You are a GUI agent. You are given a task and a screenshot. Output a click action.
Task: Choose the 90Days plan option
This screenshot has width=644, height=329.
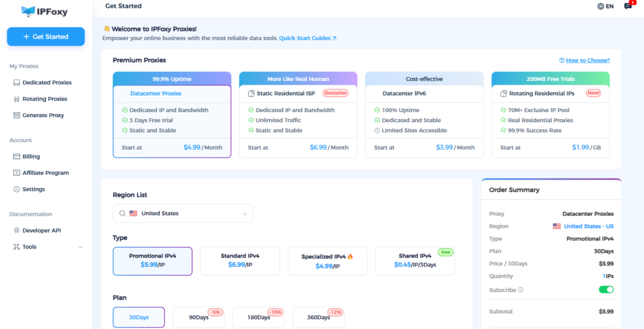(x=199, y=317)
